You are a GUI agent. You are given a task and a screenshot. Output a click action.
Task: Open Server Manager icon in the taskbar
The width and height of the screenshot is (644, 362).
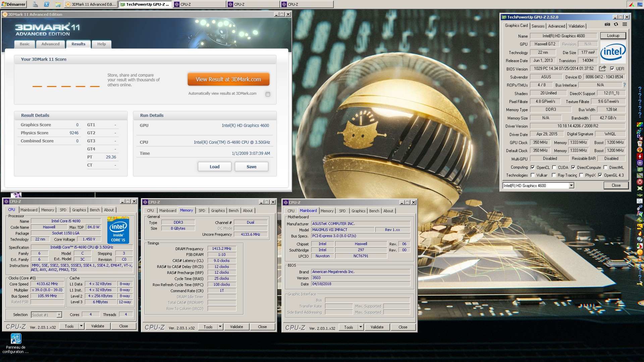35,4
